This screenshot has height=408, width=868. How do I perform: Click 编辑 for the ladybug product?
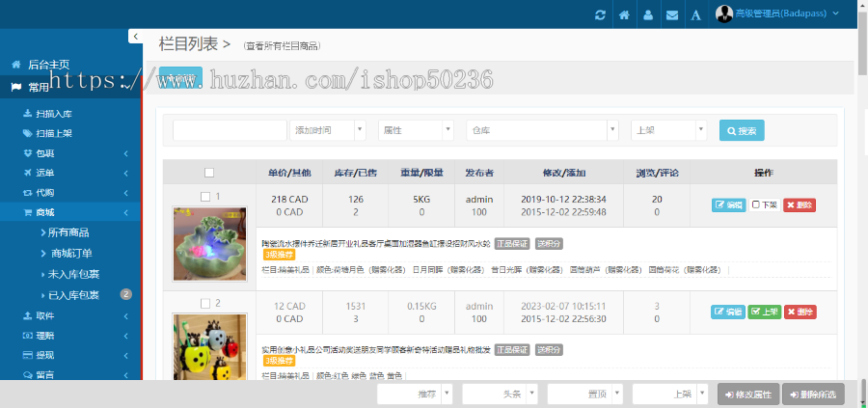(728, 312)
